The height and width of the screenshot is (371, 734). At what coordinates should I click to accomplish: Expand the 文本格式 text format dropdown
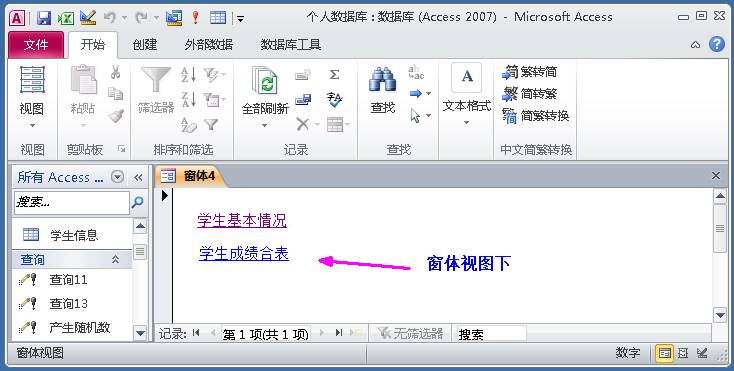466,123
